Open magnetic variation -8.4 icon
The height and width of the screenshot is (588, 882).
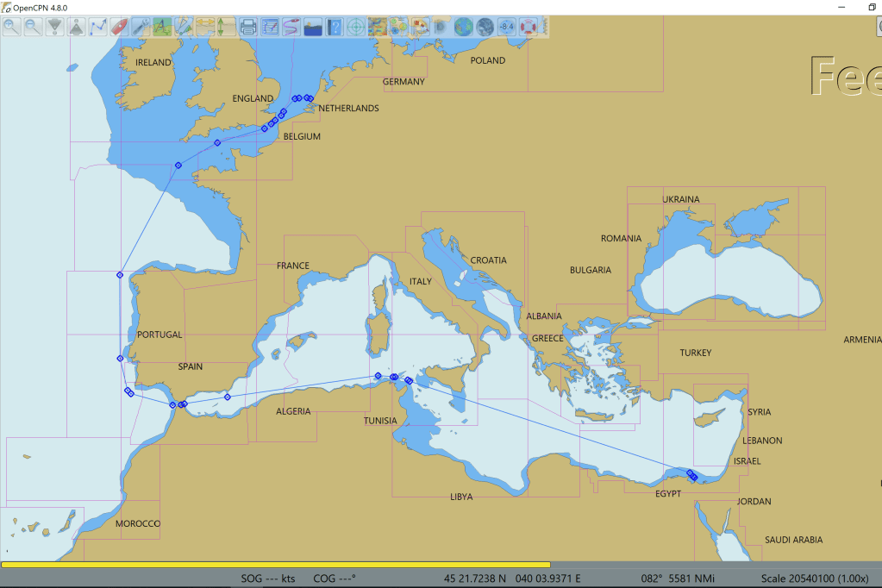click(507, 27)
